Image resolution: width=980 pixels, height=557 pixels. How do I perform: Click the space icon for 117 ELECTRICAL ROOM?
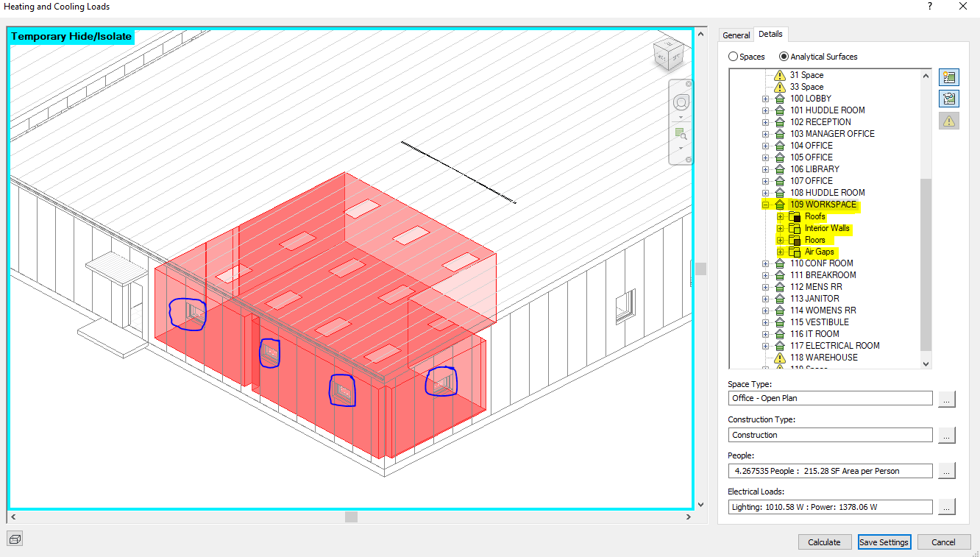tap(780, 346)
